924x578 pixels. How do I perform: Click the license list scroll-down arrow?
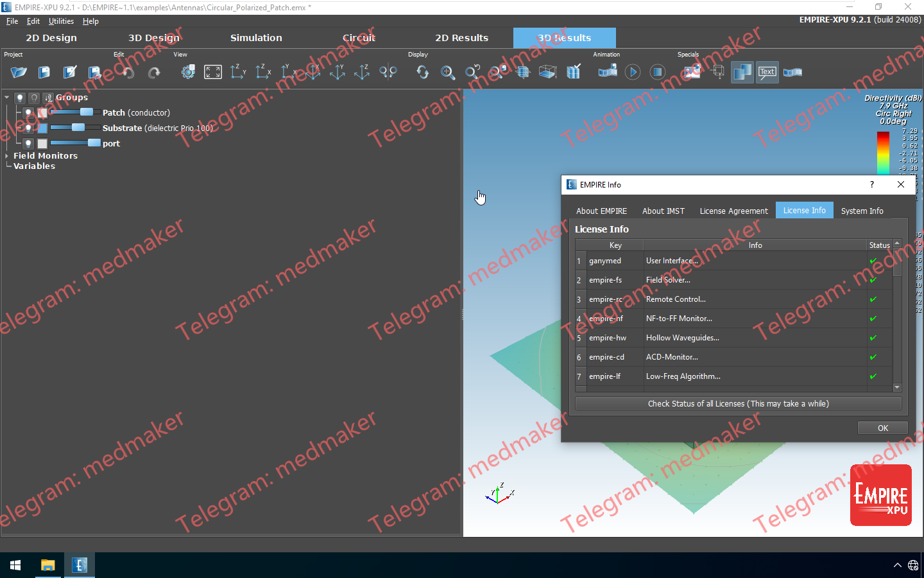(x=897, y=387)
